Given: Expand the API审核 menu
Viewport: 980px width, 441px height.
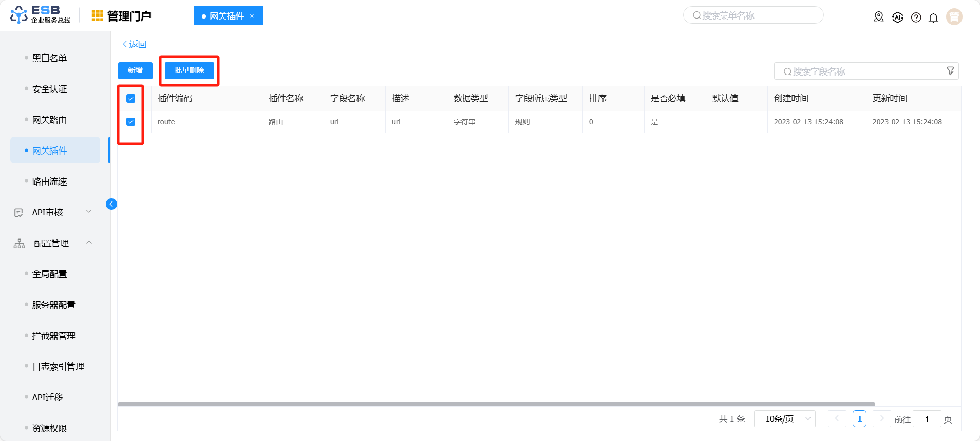Looking at the screenshot, I should 89,212.
